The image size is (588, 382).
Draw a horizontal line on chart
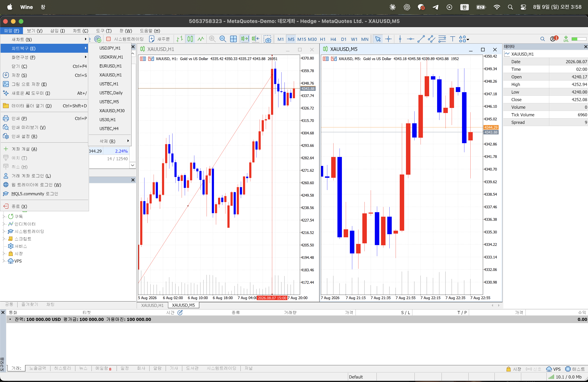point(410,39)
